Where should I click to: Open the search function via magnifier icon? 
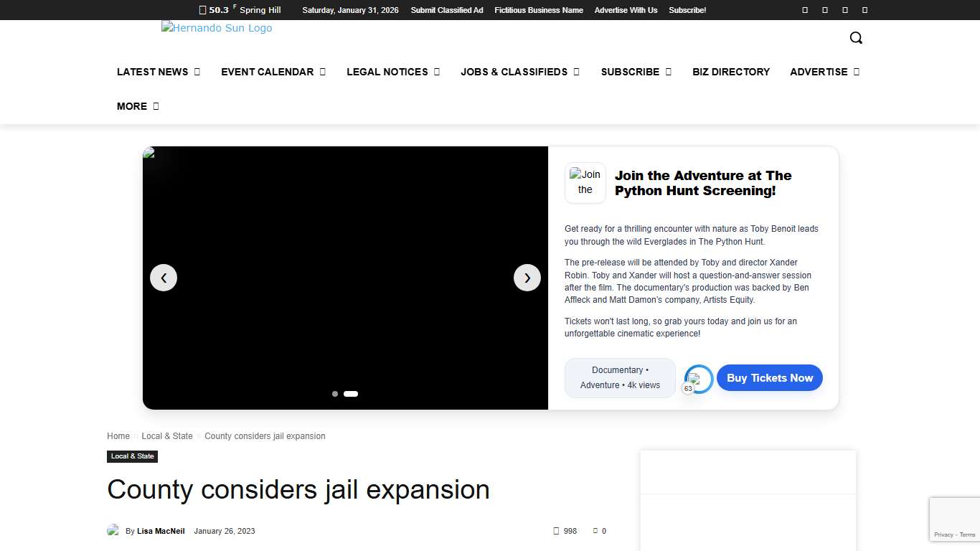856,37
